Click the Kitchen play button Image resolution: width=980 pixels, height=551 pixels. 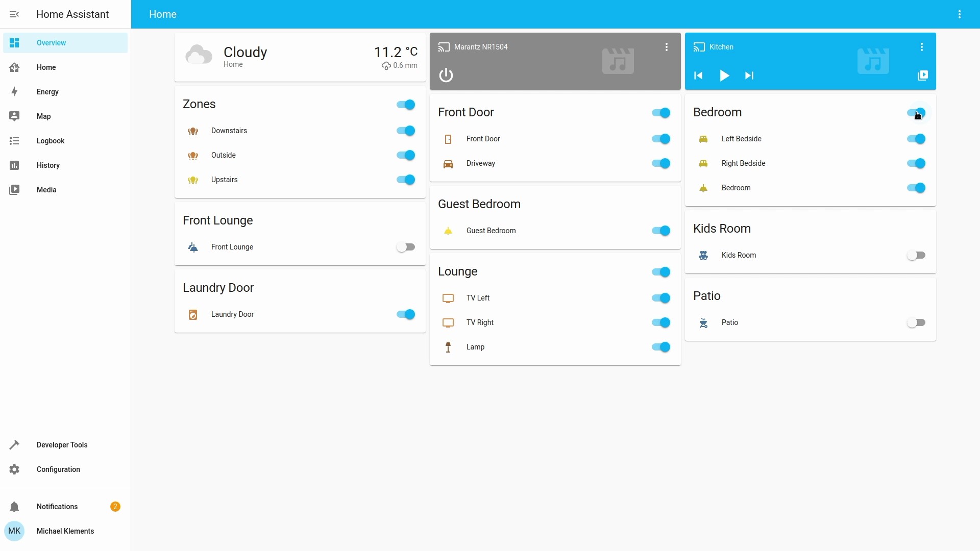pos(724,76)
